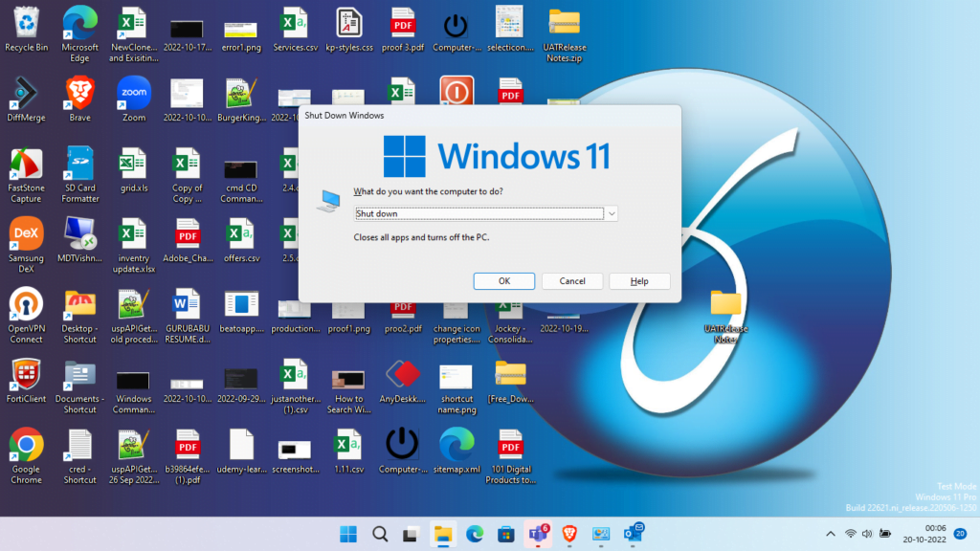Image resolution: width=980 pixels, height=551 pixels.
Task: Select the Google Chrome desktop shortcut
Action: (x=26, y=456)
